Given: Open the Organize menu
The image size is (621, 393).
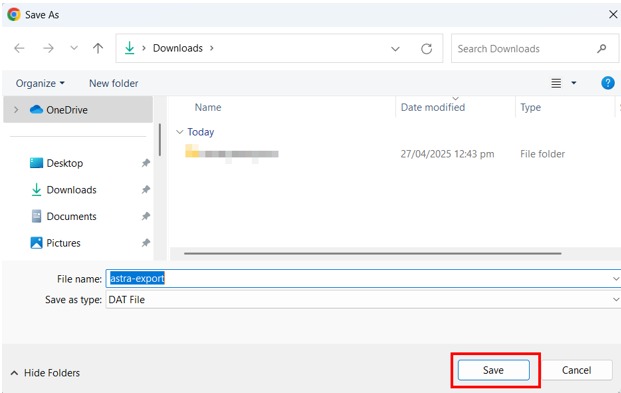Looking at the screenshot, I should (40, 83).
